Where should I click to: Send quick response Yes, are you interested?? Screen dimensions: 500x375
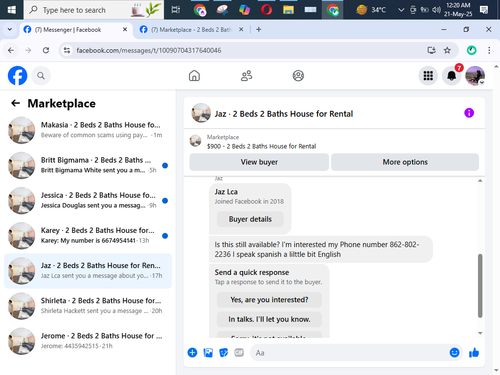tap(269, 300)
